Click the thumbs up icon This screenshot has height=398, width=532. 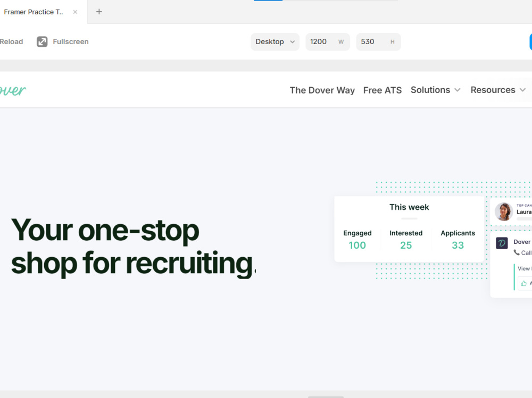524,283
